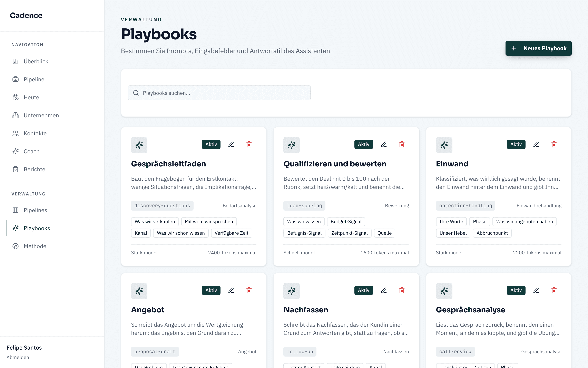
Task: Create a new playbook with Neues Playbook
Action: [538, 48]
